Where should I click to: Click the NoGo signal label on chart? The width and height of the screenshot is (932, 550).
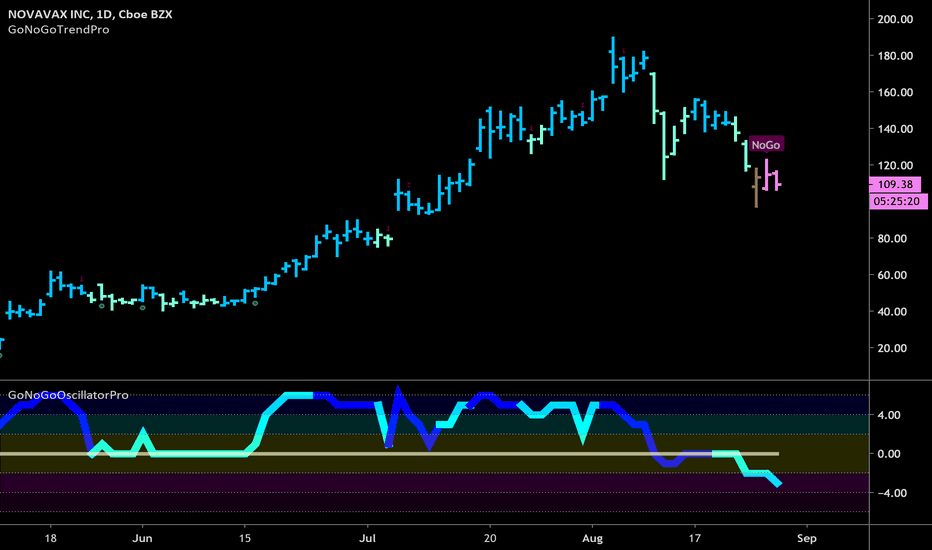point(766,144)
